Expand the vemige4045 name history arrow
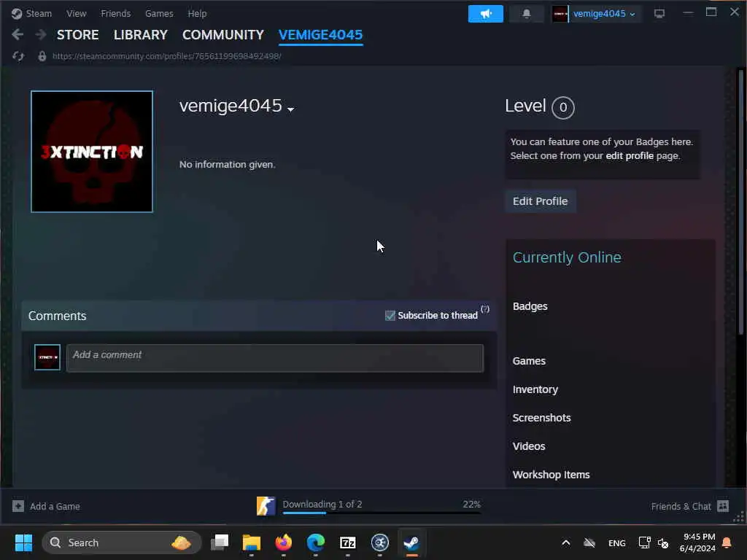Image resolution: width=747 pixels, height=560 pixels. point(290,109)
